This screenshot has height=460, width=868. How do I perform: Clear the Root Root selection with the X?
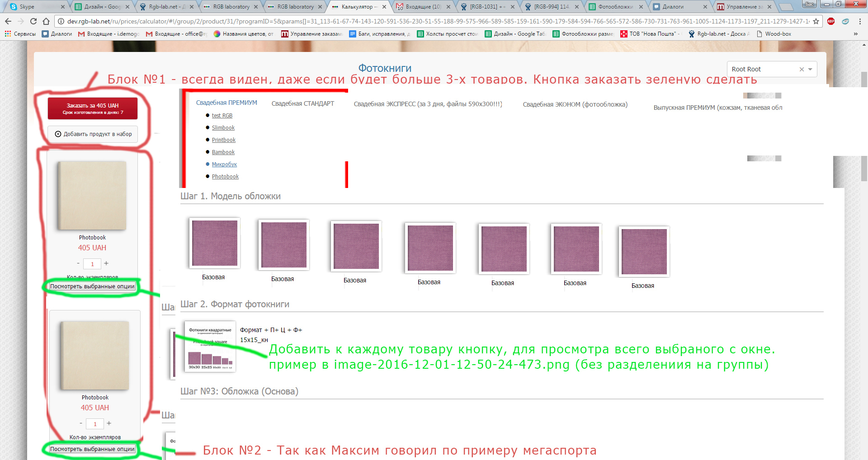coord(802,69)
